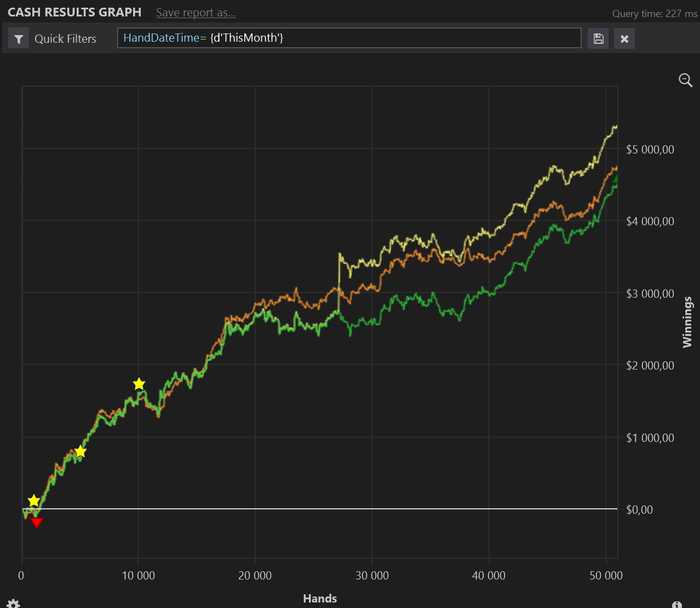The width and height of the screenshot is (700, 608).
Task: Click the red downward triangle marker
Action: pos(37,522)
